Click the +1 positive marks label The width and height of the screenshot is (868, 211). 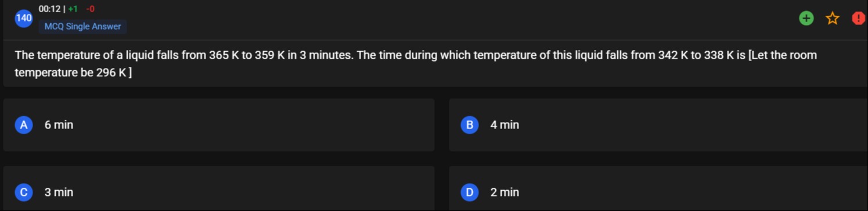pos(73,9)
